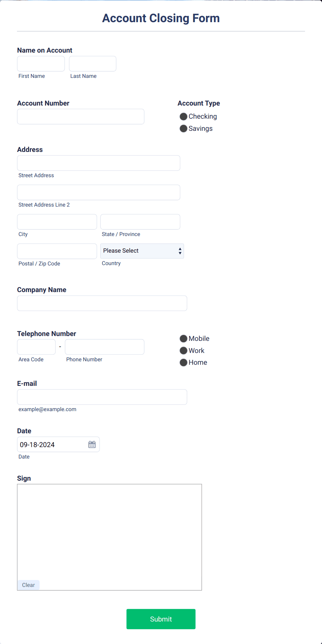The height and width of the screenshot is (644, 322).
Task: Click the Country dropdown stepper arrows
Action: click(x=180, y=251)
